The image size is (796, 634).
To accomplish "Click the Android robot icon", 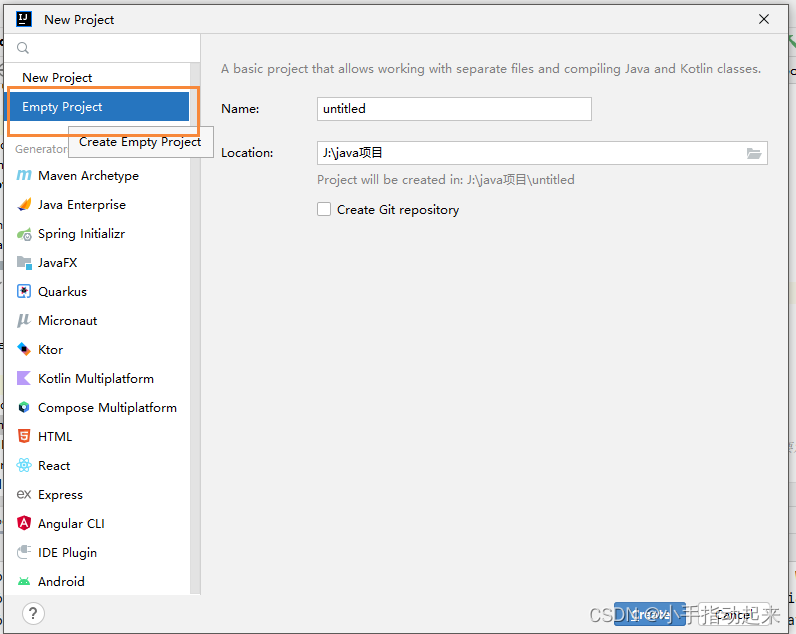I will click(x=24, y=582).
